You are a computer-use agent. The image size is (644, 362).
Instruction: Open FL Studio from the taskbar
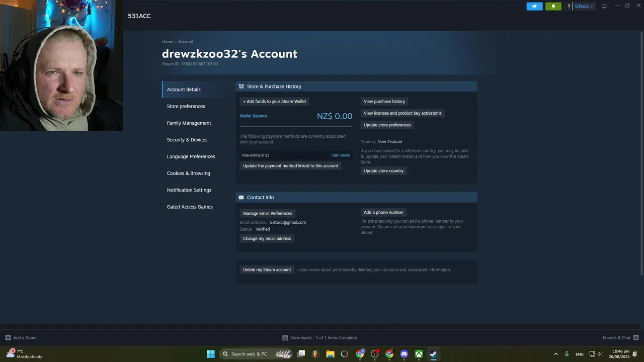point(315,354)
